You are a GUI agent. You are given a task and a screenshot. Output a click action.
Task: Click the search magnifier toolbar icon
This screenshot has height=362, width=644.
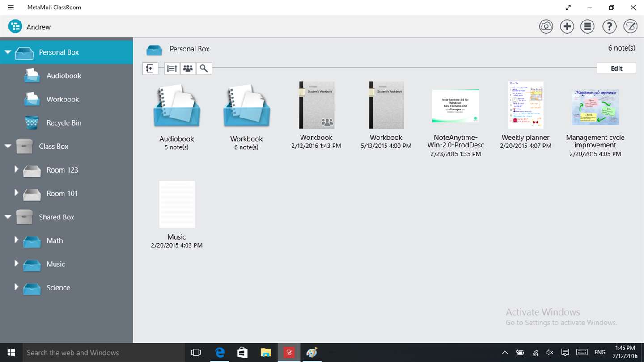tap(204, 68)
